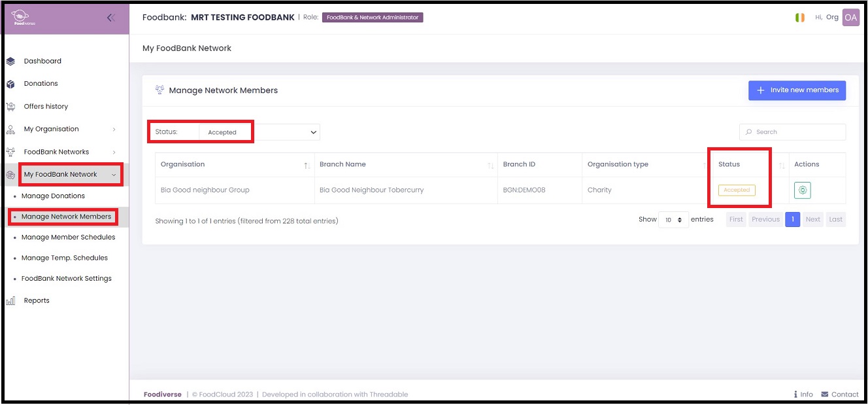Expand the My Organisation submenu

[114, 130]
